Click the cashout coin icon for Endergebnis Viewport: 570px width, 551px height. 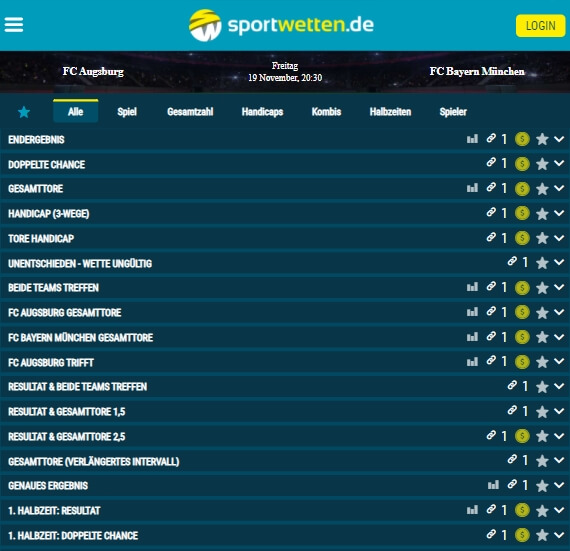click(522, 139)
